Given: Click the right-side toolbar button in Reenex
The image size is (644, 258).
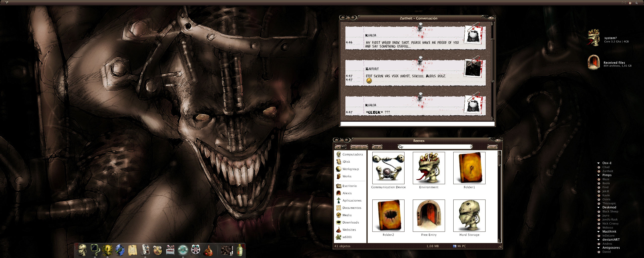Looking at the screenshot, I should [x=492, y=147].
